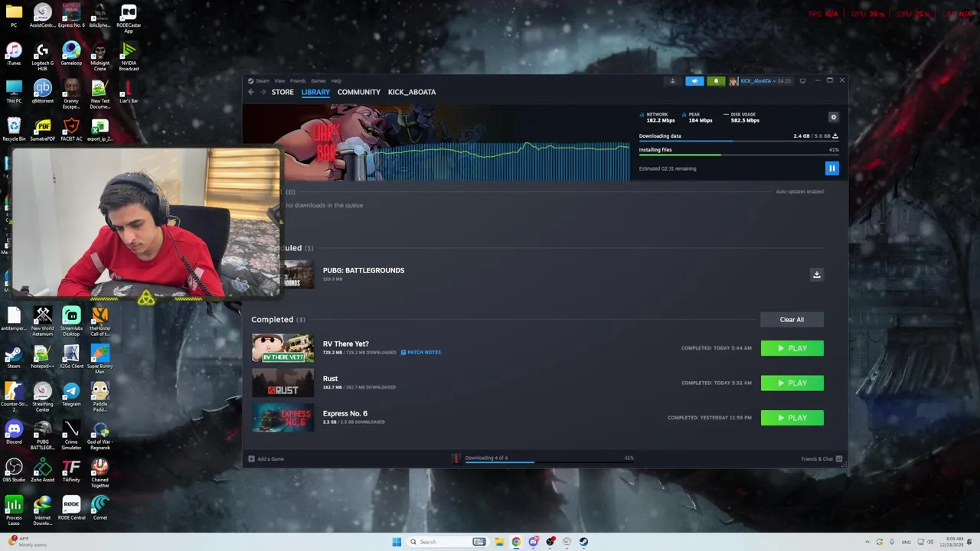Viewport: 980px width, 551px height.
Task: Select the OBS Studio desktop icon
Action: (14, 470)
